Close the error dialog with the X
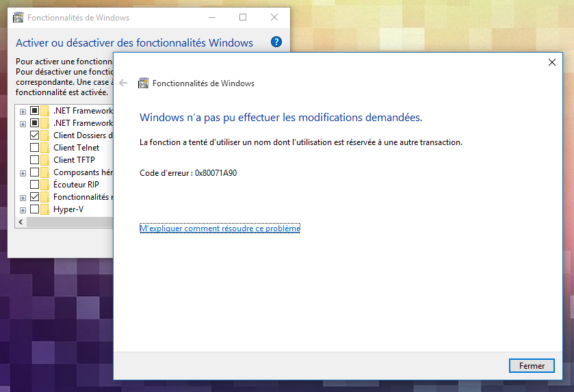The height and width of the screenshot is (392, 574). pyautogui.click(x=552, y=62)
